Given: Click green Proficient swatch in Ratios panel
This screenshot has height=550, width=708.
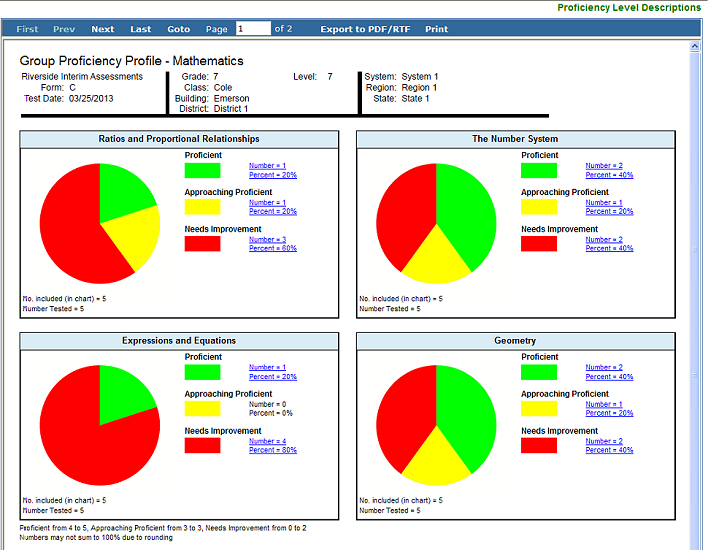Looking at the screenshot, I should coord(202,171).
